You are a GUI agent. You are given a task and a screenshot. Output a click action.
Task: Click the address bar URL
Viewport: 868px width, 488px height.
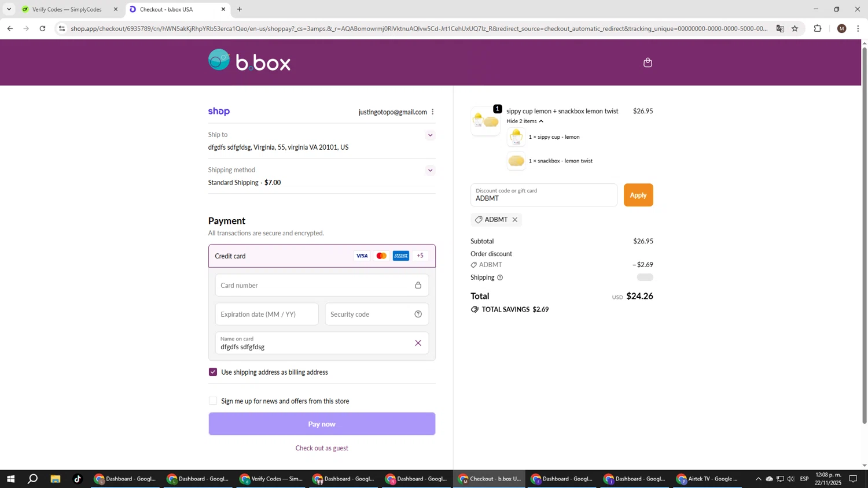pyautogui.click(x=419, y=28)
